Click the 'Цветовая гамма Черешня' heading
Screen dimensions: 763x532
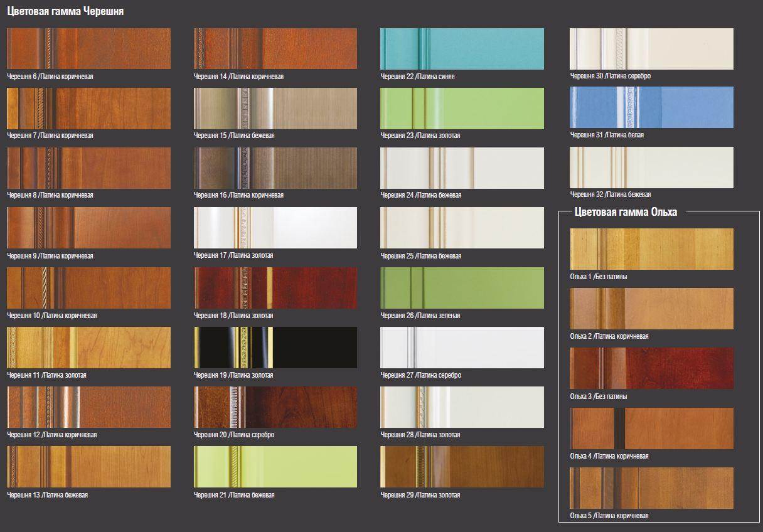click(x=65, y=11)
